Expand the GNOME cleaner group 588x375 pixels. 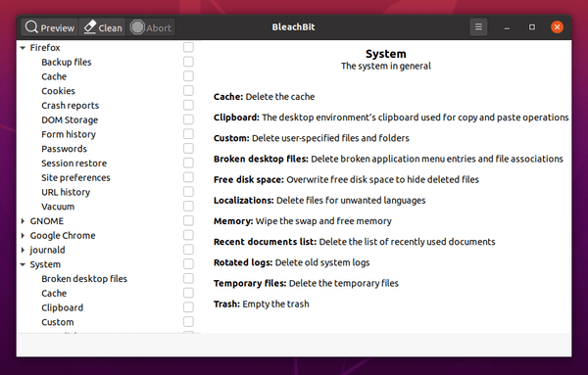pyautogui.click(x=23, y=221)
